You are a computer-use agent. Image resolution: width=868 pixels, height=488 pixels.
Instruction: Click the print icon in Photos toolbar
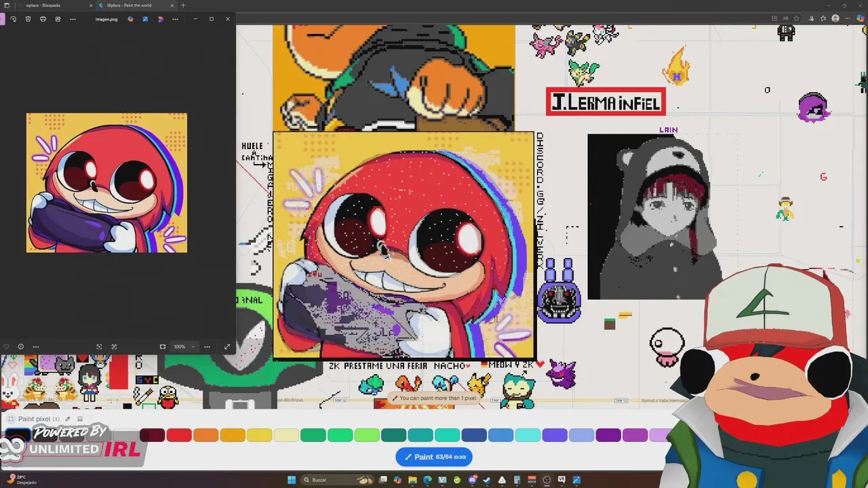[43, 19]
